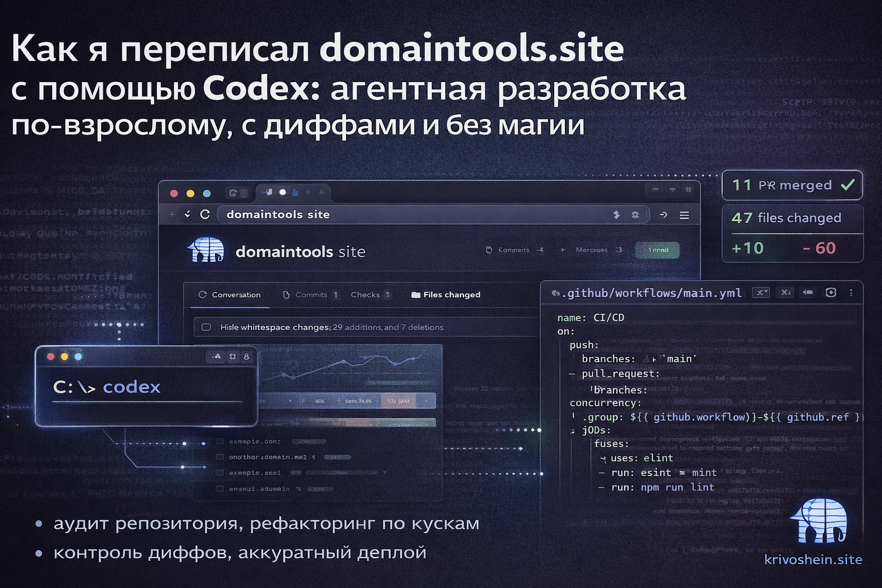The width and height of the screenshot is (882, 588).
Task: Switch to the Commits tab
Action: click(x=311, y=295)
